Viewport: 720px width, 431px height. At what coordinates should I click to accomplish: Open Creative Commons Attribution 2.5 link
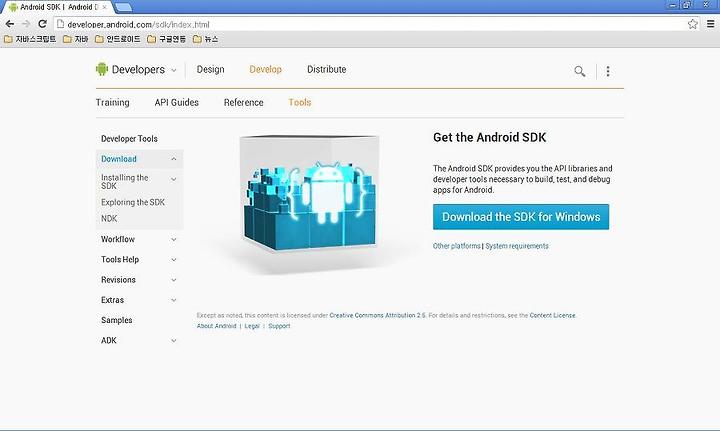pos(377,315)
